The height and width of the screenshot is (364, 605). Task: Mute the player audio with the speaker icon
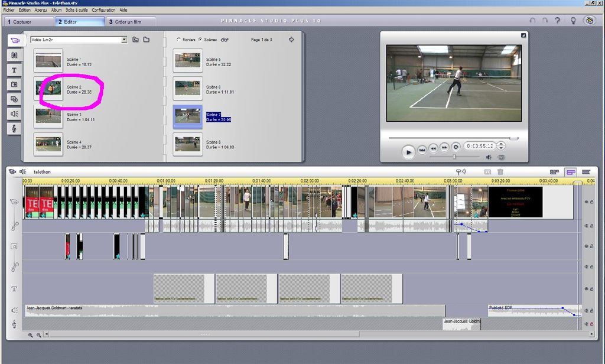point(489,157)
